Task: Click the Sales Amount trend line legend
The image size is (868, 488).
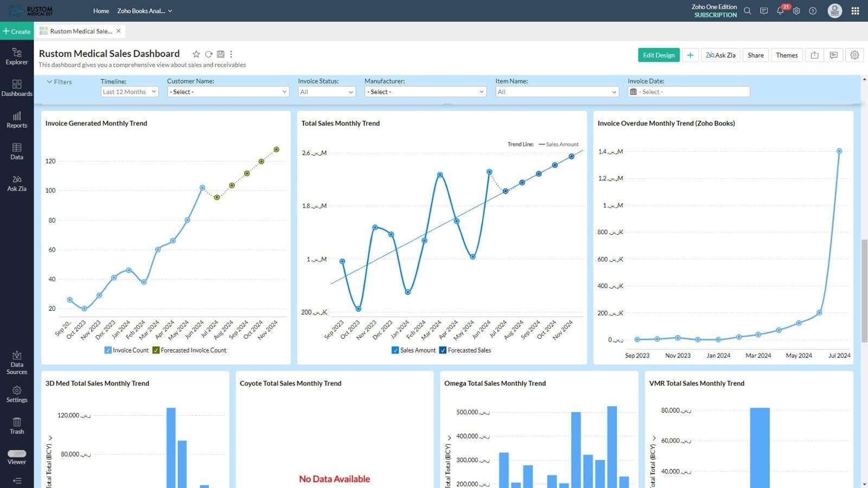Action: coord(559,144)
